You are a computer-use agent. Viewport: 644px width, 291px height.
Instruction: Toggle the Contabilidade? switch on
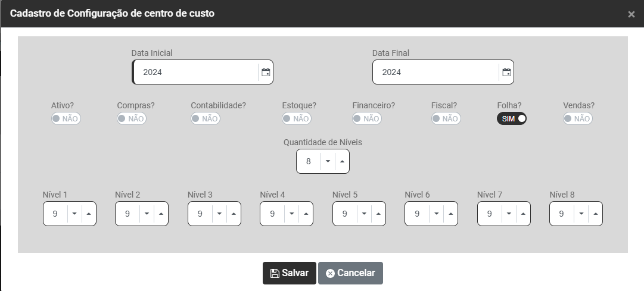[206, 118]
